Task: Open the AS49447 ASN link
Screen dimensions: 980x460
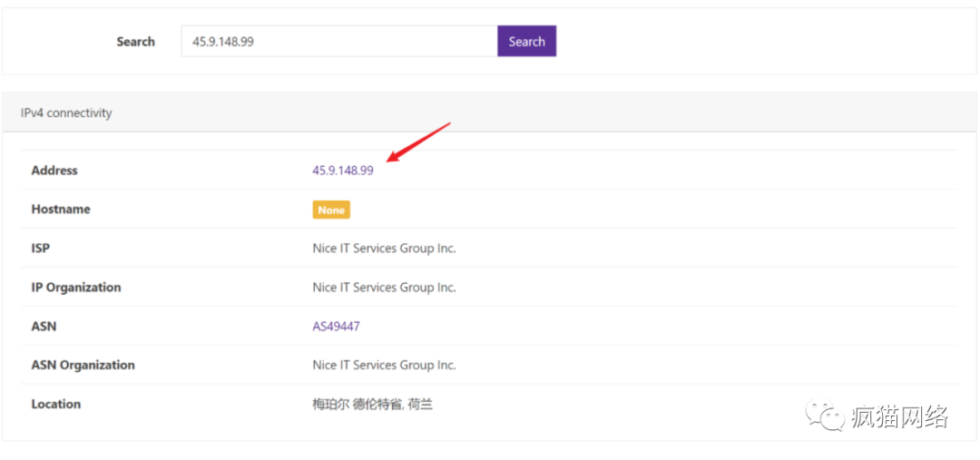Action: tap(337, 327)
